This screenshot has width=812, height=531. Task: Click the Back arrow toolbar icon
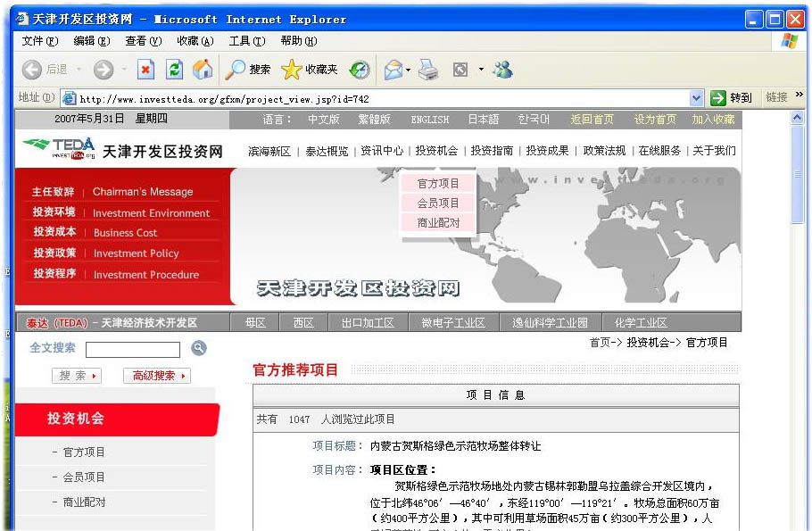click(x=31, y=70)
